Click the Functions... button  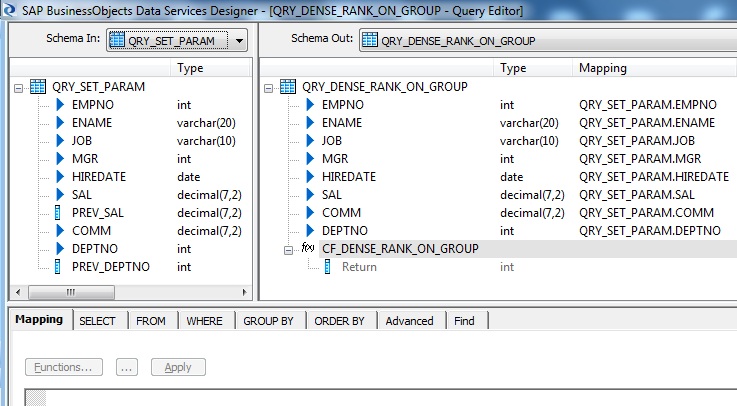[x=64, y=367]
